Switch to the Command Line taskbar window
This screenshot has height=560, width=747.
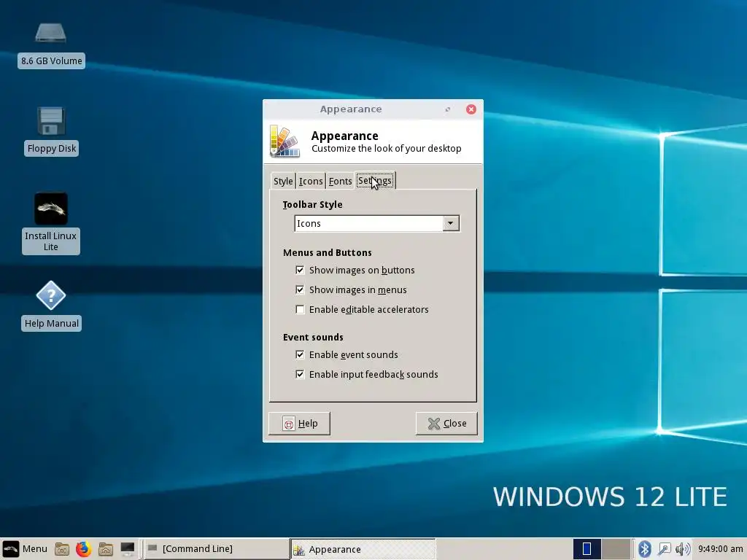coord(216,549)
